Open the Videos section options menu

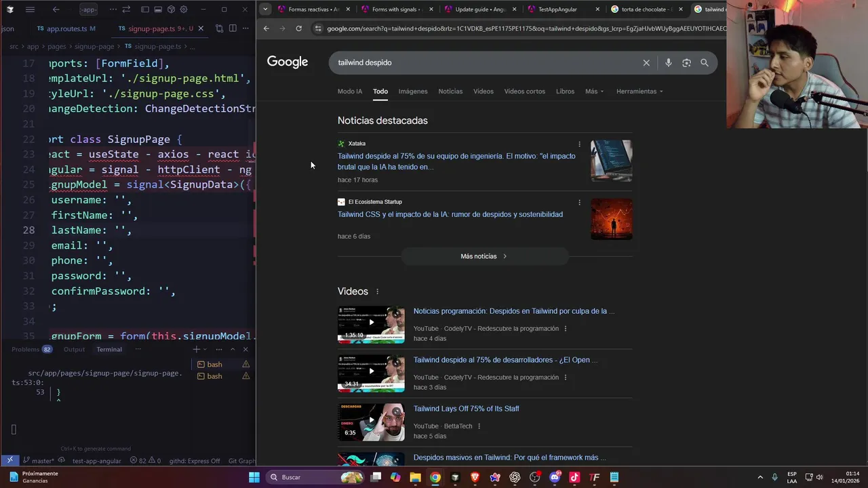pyautogui.click(x=378, y=291)
